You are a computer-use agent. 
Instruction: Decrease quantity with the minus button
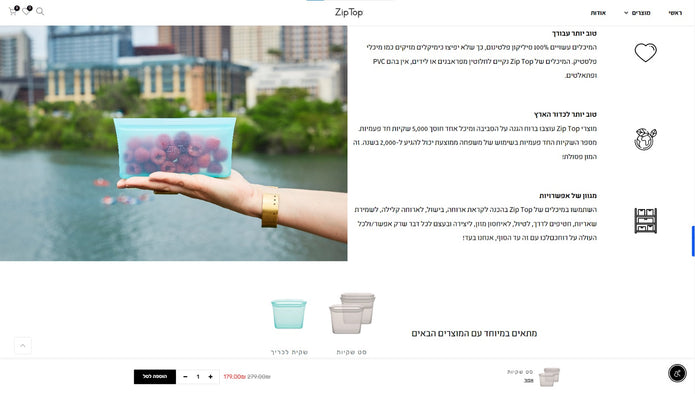coord(185,377)
